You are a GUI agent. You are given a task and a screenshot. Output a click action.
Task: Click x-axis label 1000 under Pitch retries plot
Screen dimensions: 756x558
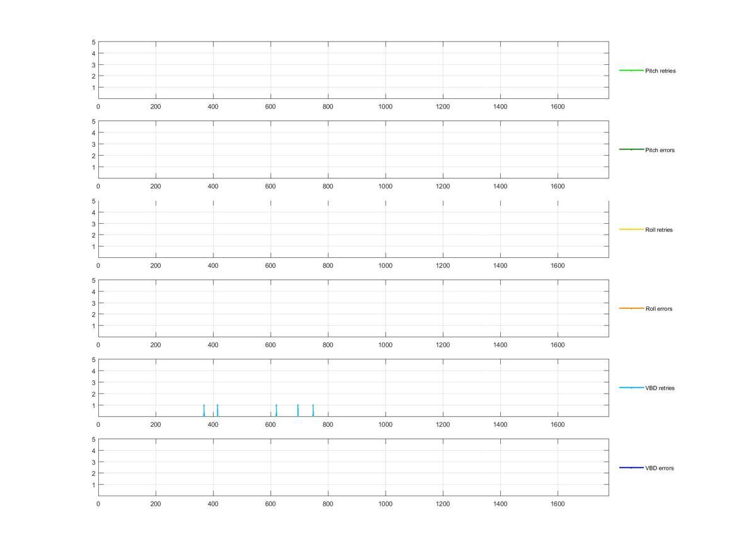coord(386,107)
